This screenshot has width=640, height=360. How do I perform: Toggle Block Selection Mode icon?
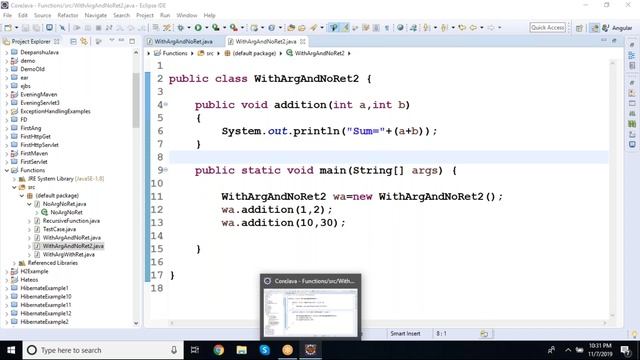coord(376,28)
